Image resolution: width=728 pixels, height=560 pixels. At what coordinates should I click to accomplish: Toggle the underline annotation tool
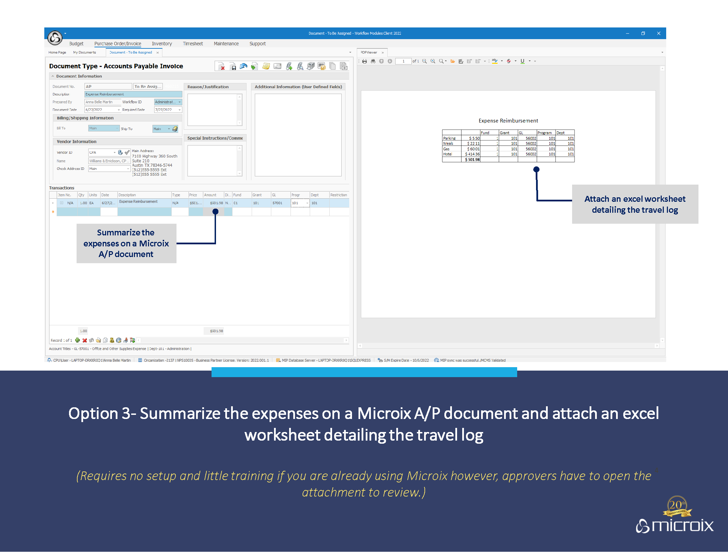[523, 61]
